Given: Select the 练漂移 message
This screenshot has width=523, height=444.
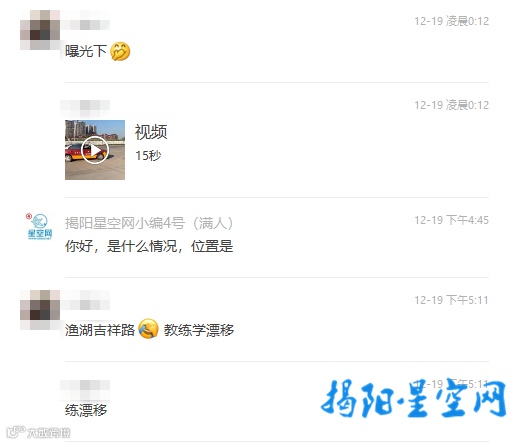Looking at the screenshot, I should pos(86,410).
